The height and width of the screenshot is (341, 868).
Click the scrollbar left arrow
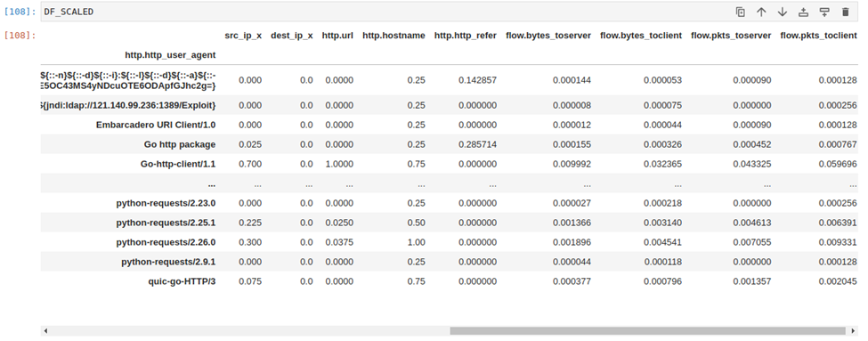pos(45,330)
